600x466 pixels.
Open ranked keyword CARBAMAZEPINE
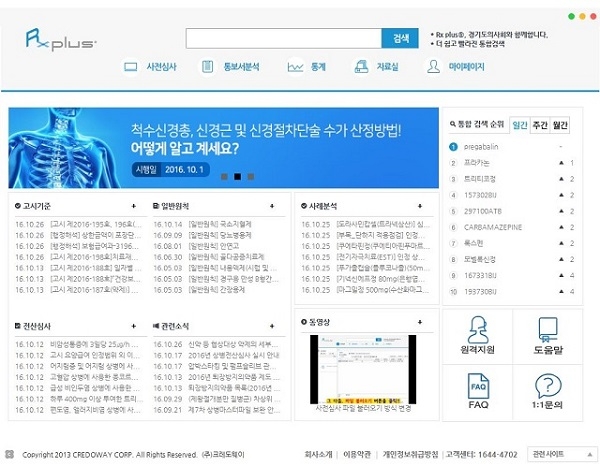click(x=493, y=227)
